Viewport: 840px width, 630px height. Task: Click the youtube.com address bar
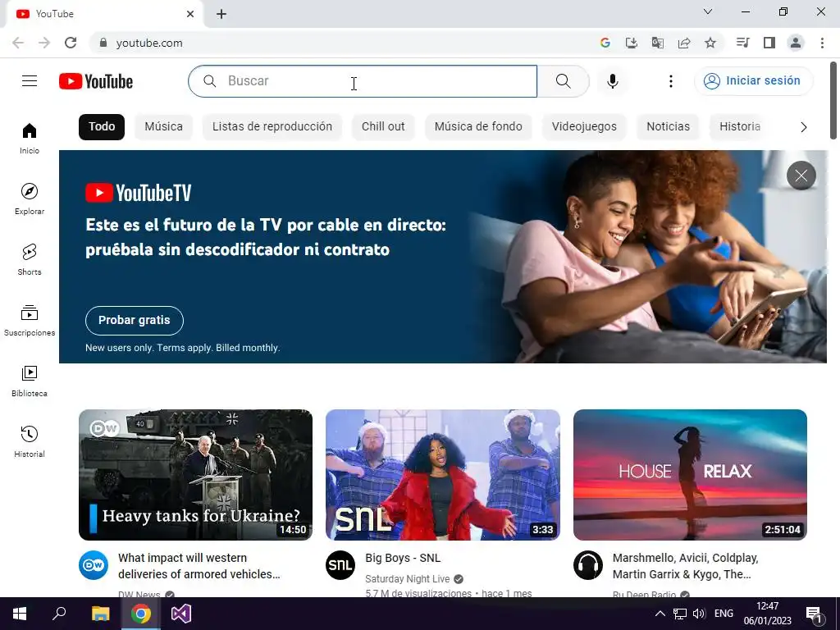pyautogui.click(x=343, y=43)
